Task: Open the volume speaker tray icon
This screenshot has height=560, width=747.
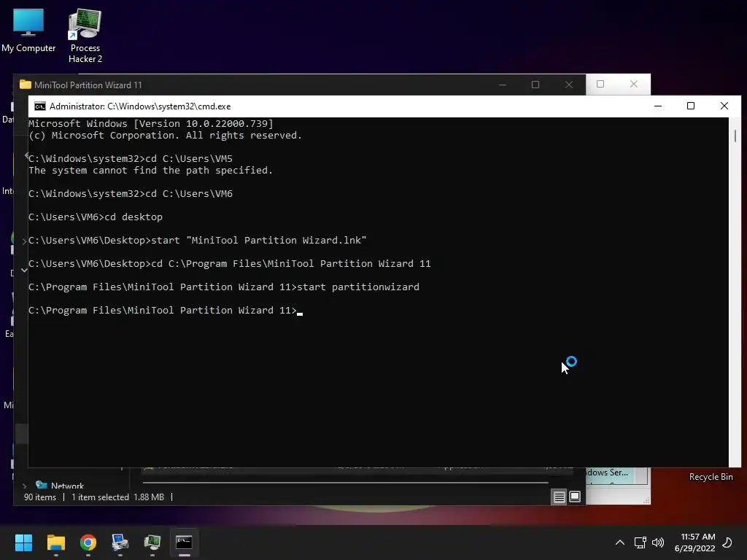Action: pyautogui.click(x=658, y=542)
